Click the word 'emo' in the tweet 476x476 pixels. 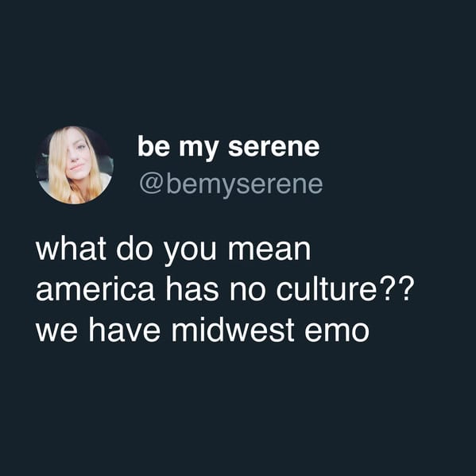pyautogui.click(x=337, y=332)
